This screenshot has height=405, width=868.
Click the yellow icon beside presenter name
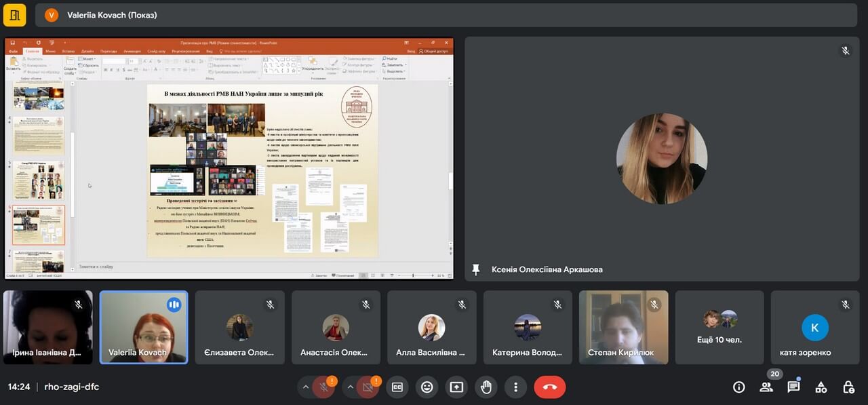tap(14, 15)
